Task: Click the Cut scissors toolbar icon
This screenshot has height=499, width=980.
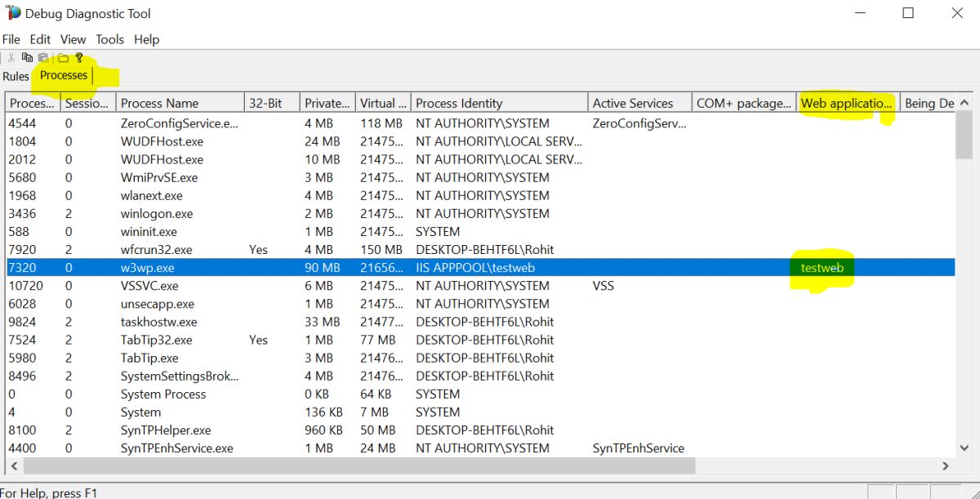Action: coord(11,58)
